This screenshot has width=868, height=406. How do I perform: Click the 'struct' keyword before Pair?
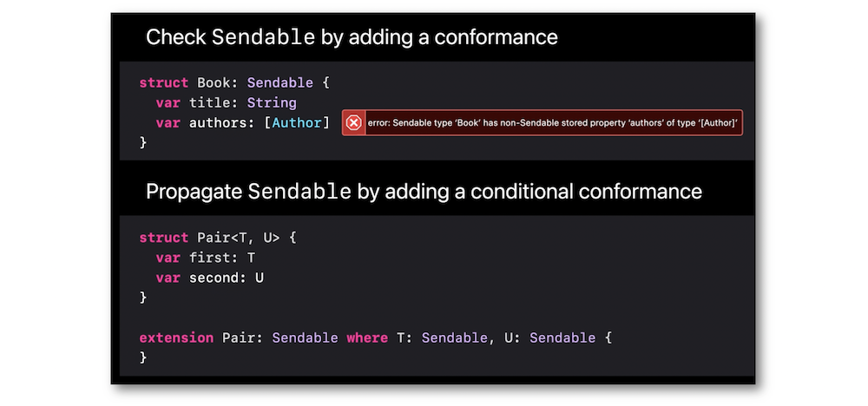pos(164,238)
